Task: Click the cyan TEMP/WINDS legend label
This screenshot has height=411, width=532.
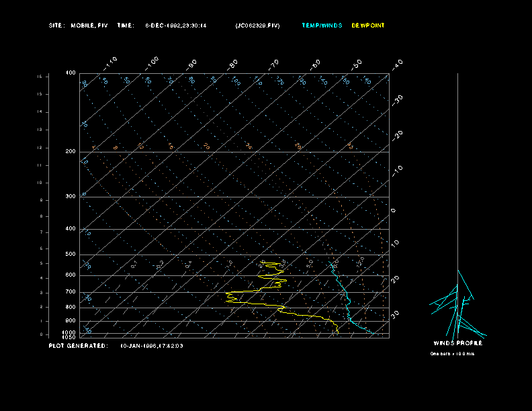Action: tap(322, 26)
